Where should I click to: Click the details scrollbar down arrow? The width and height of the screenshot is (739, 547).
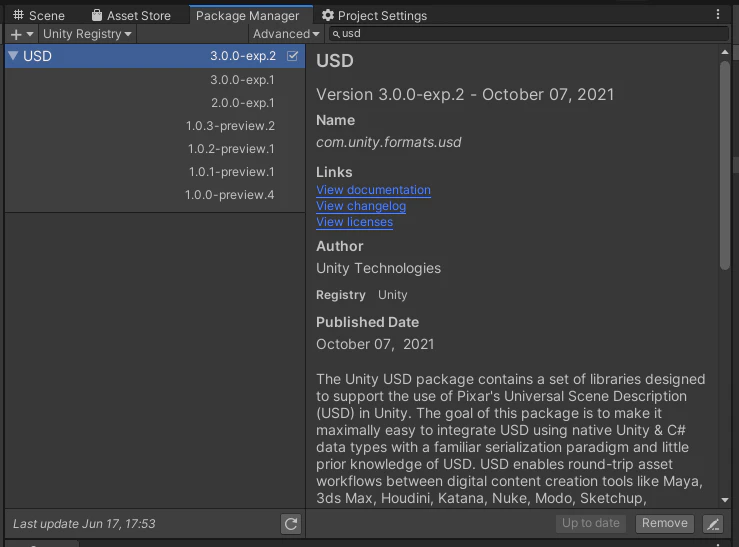(x=725, y=500)
